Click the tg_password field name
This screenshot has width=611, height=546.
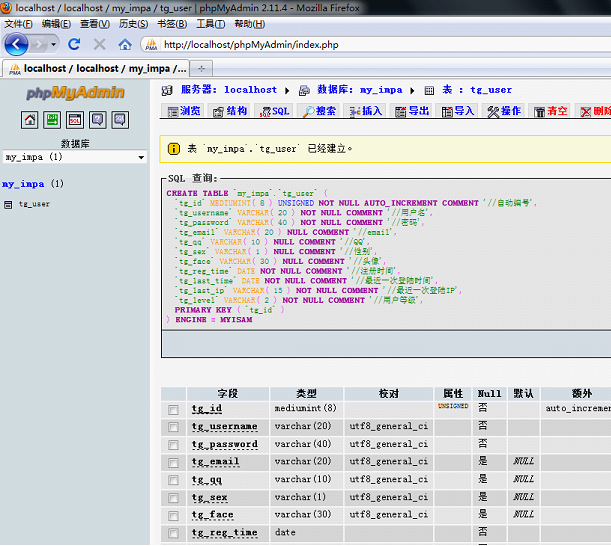pyautogui.click(x=224, y=444)
